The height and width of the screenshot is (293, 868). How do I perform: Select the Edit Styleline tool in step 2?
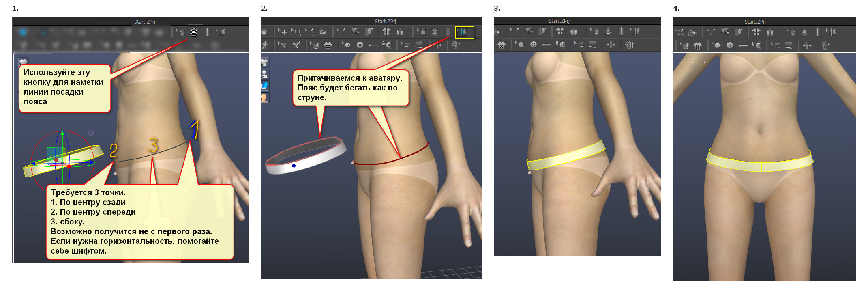click(282, 45)
